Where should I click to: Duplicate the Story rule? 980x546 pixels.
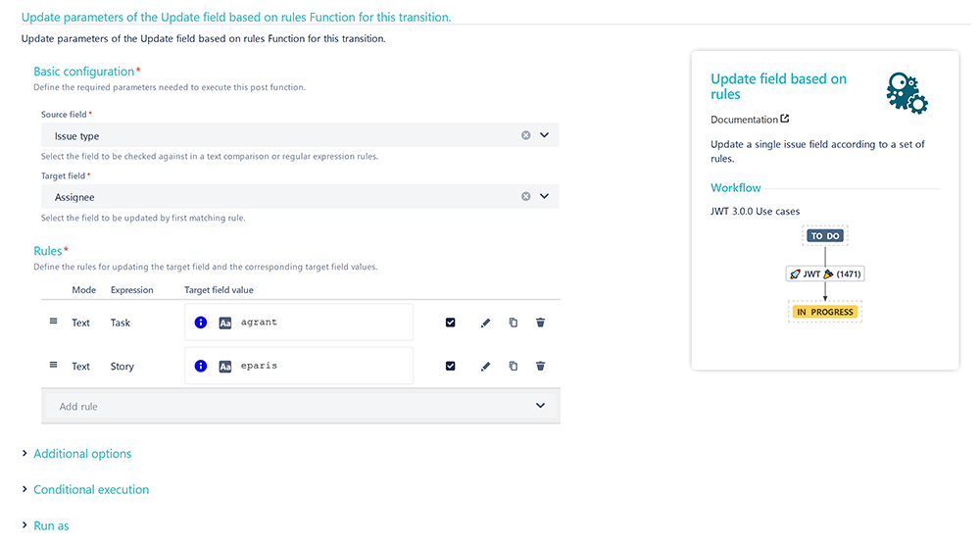point(514,366)
